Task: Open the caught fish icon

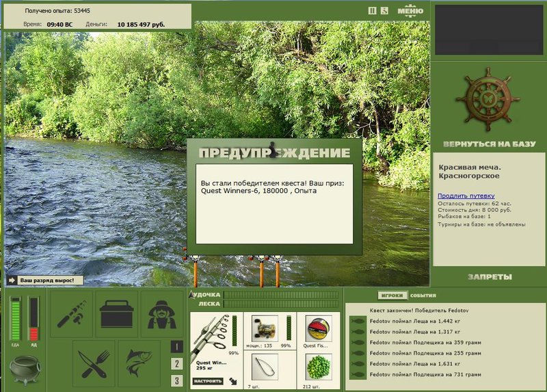Action: pos(139,364)
